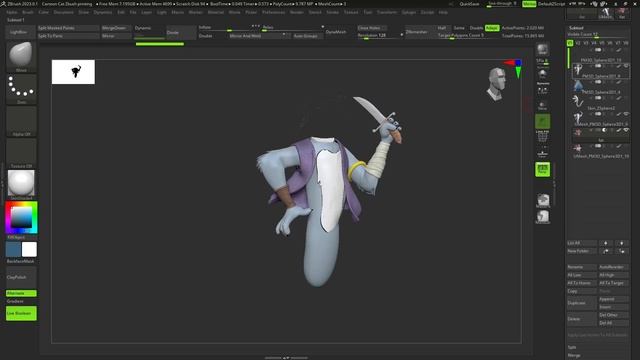Toggle the Same option for ZRemesher
This screenshot has width=640, height=360.
pos(459,28)
